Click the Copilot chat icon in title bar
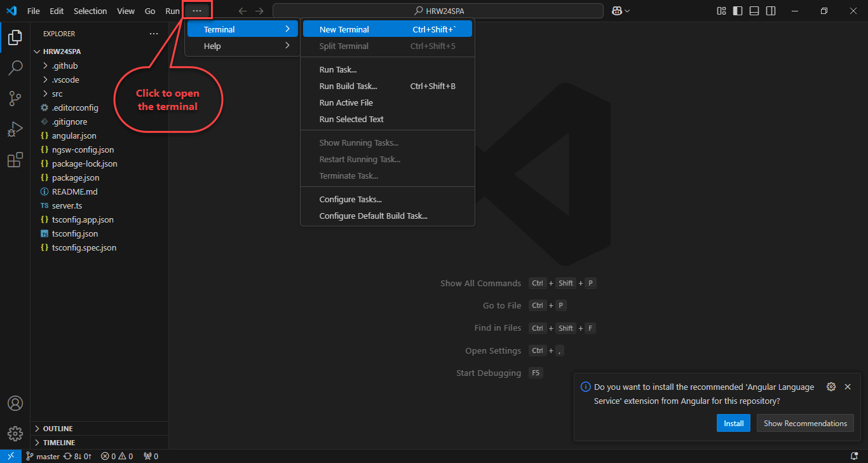Screen dimensions: 868x463 click(616, 11)
